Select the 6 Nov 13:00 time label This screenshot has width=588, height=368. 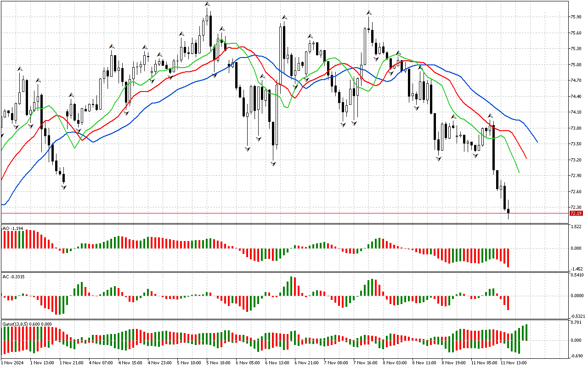coord(277,363)
